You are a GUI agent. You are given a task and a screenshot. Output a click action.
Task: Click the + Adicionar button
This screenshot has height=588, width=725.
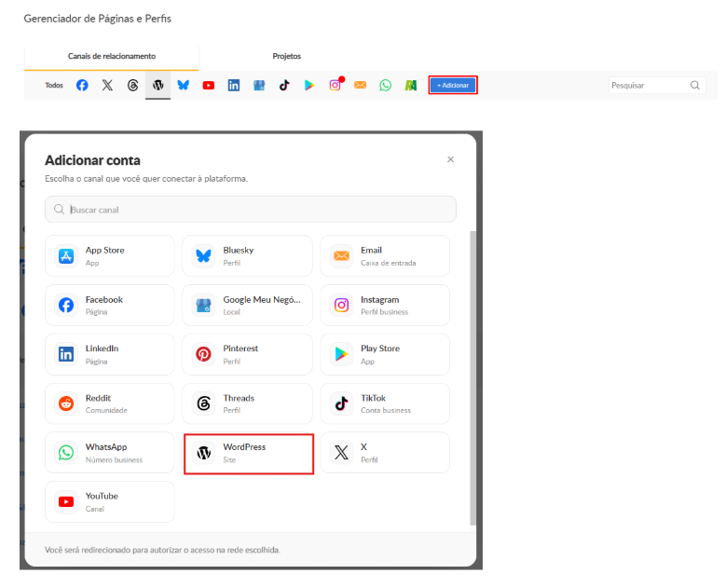point(453,85)
